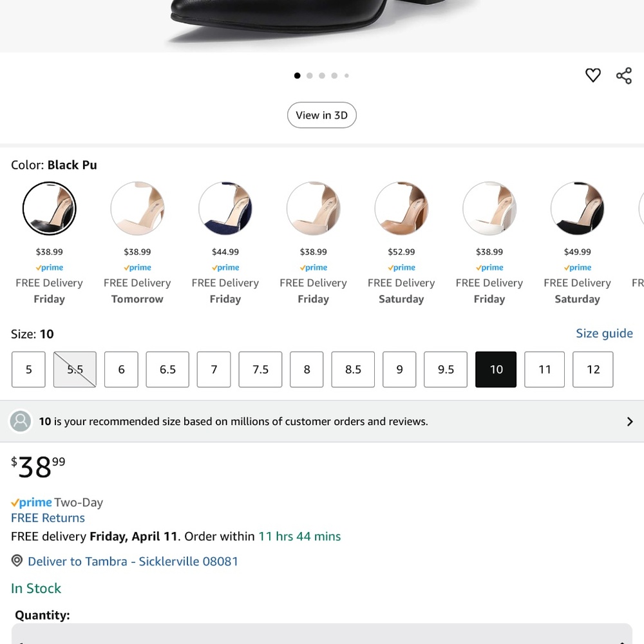Jump to second image carousel dot
The width and height of the screenshot is (644, 644).
tap(310, 75)
